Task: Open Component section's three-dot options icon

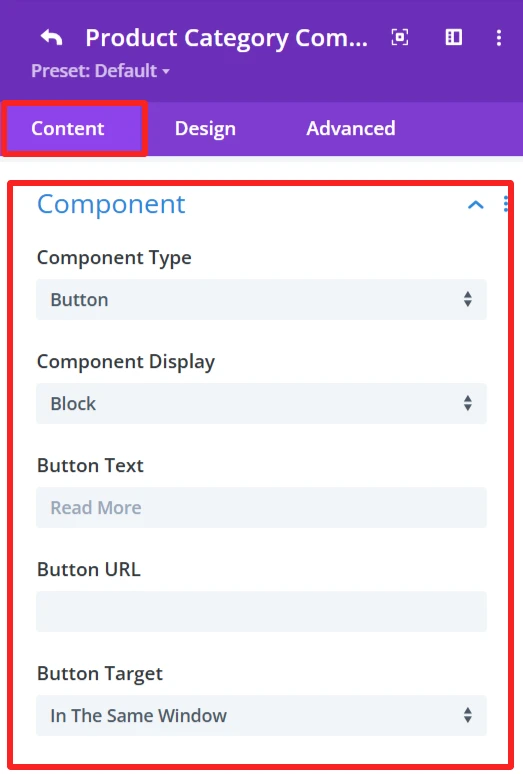Action: 506,204
